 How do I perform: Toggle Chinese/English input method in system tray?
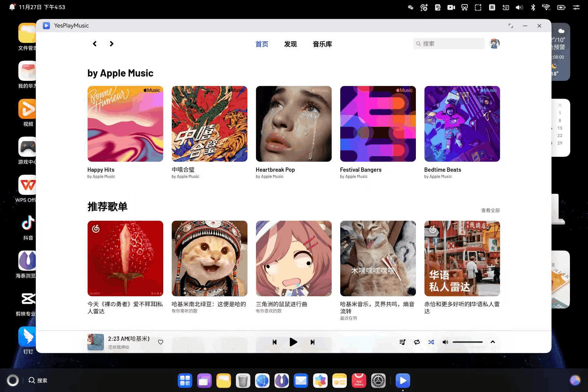(x=492, y=7)
